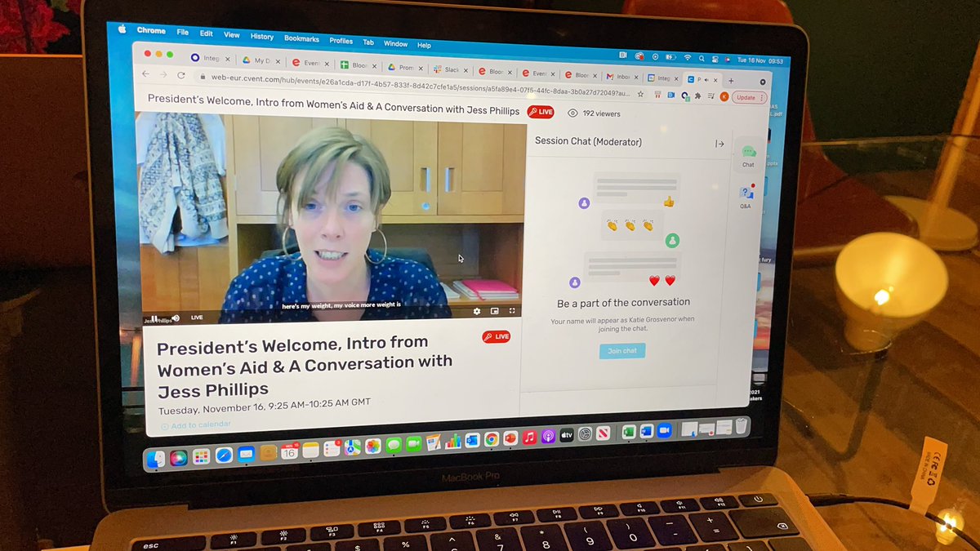The width and height of the screenshot is (980, 551).
Task: Open Finder from the dock
Action: (x=155, y=458)
